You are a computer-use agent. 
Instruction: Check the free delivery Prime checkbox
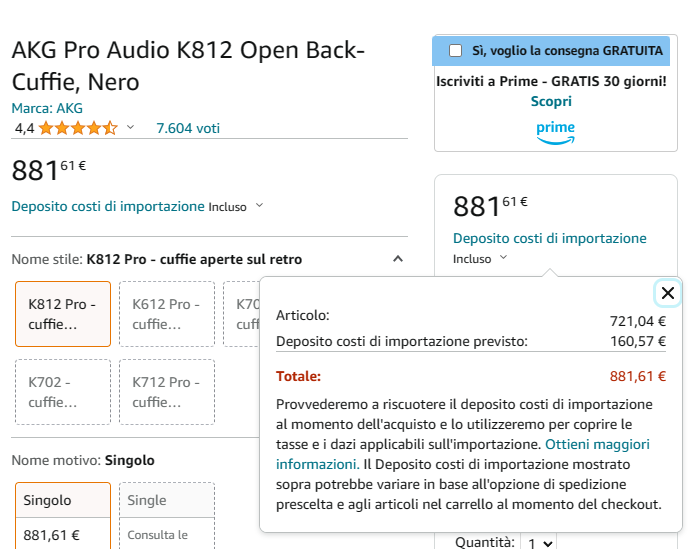[x=456, y=51]
